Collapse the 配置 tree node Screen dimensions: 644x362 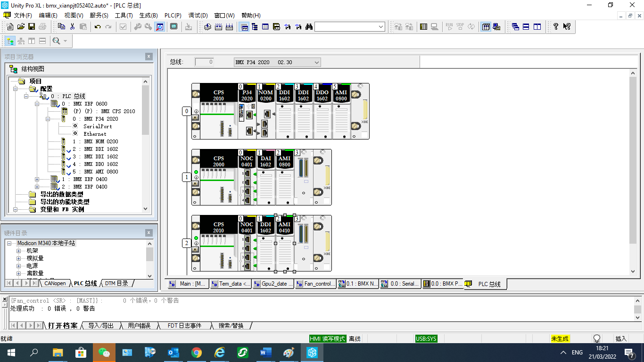16,89
